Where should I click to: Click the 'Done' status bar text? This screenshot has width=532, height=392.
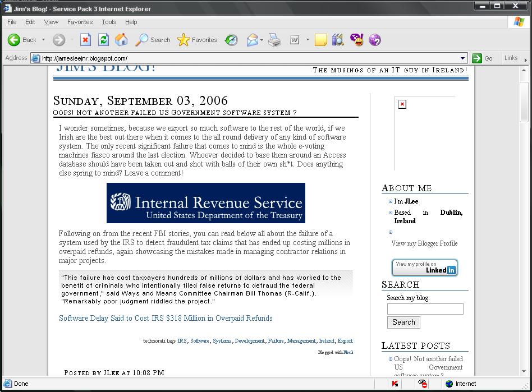tap(21, 384)
